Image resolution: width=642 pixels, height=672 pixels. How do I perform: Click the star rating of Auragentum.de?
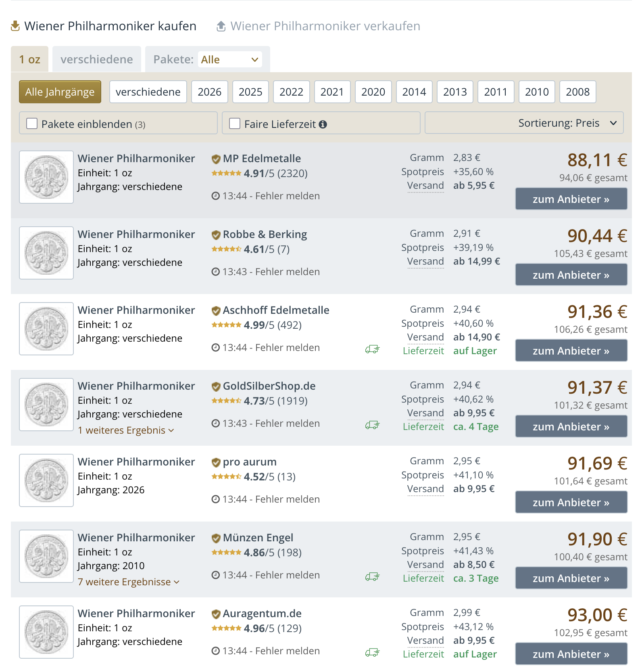pos(227,628)
